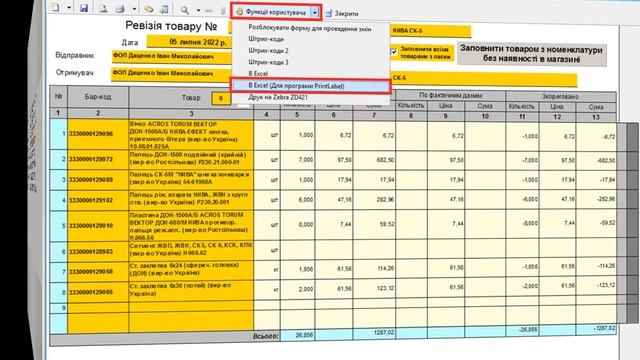Click the greyed chain link icon
The image size is (640, 360).
(x=209, y=10)
